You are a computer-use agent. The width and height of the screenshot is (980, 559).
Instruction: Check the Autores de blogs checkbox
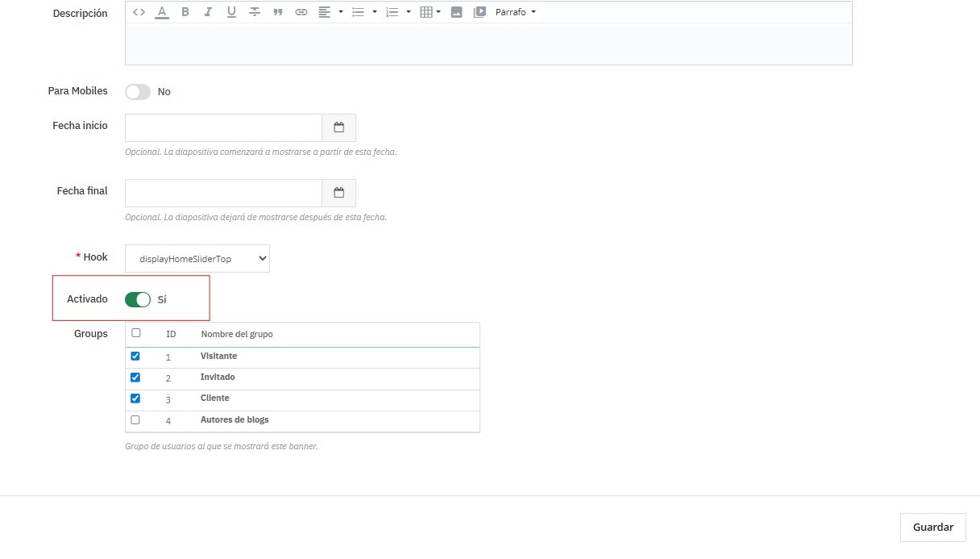[135, 419]
